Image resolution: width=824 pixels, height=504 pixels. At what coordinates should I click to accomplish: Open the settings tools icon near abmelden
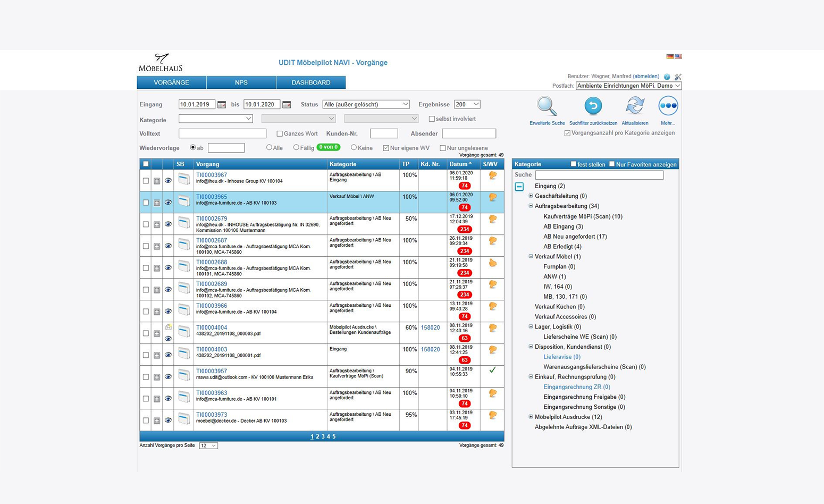[x=678, y=77]
